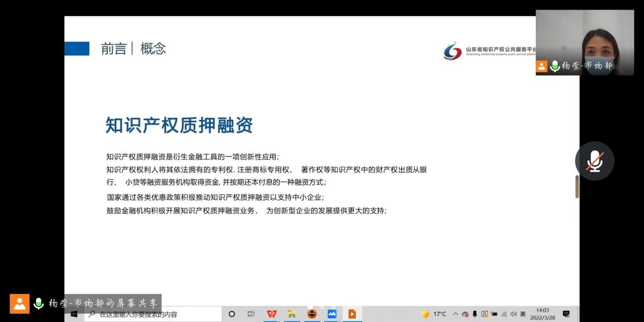Click the microphone icon in the system tray
The height and width of the screenshot is (322, 644).
474,314
